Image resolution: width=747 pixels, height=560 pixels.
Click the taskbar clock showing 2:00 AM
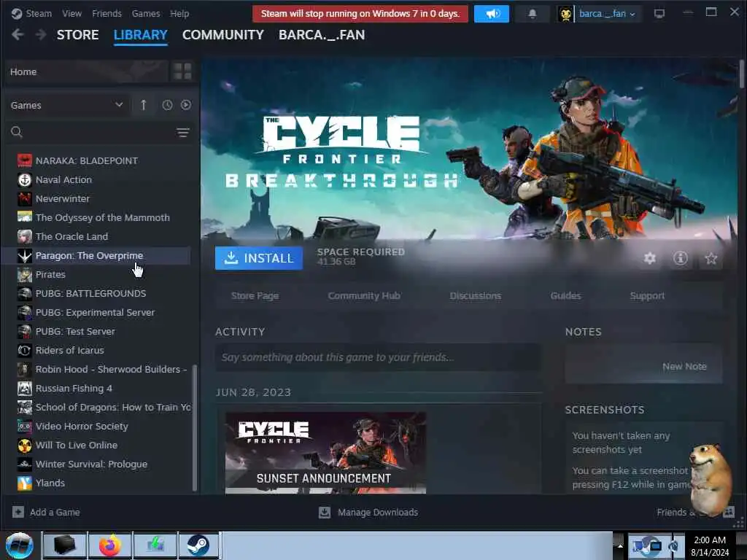pyautogui.click(x=710, y=545)
